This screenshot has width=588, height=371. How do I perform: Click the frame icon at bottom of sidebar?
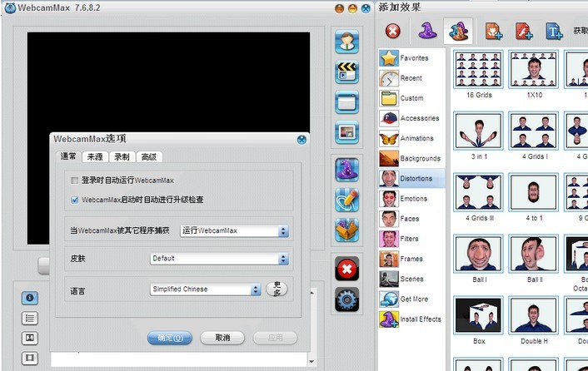(x=30, y=358)
